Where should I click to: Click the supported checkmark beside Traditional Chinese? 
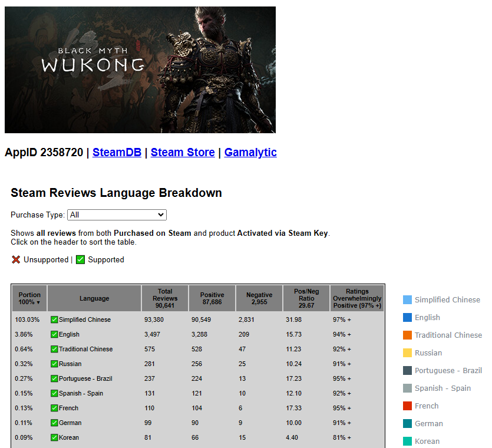[x=54, y=349]
